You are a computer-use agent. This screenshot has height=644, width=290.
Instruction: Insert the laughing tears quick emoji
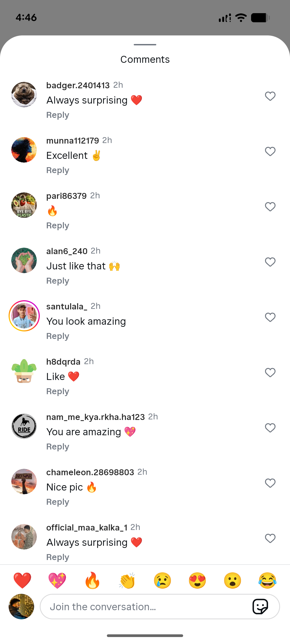[267, 580]
